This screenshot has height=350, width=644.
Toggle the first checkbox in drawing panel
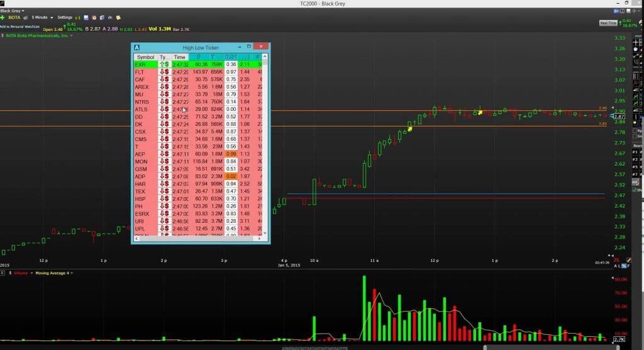(x=635, y=131)
